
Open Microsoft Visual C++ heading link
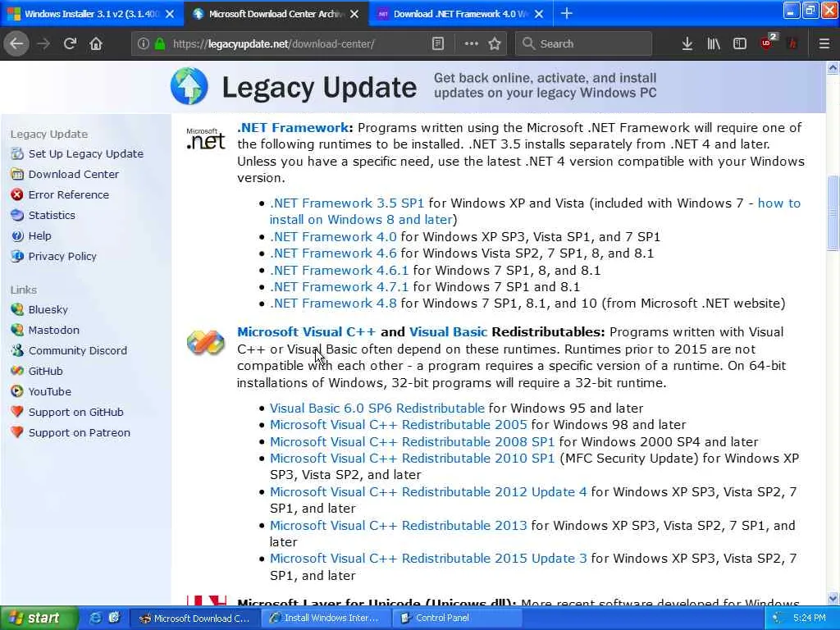[x=307, y=332]
